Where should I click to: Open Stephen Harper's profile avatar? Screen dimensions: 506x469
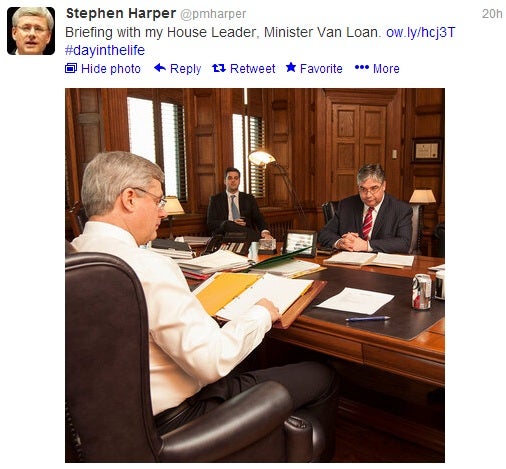coord(31,31)
